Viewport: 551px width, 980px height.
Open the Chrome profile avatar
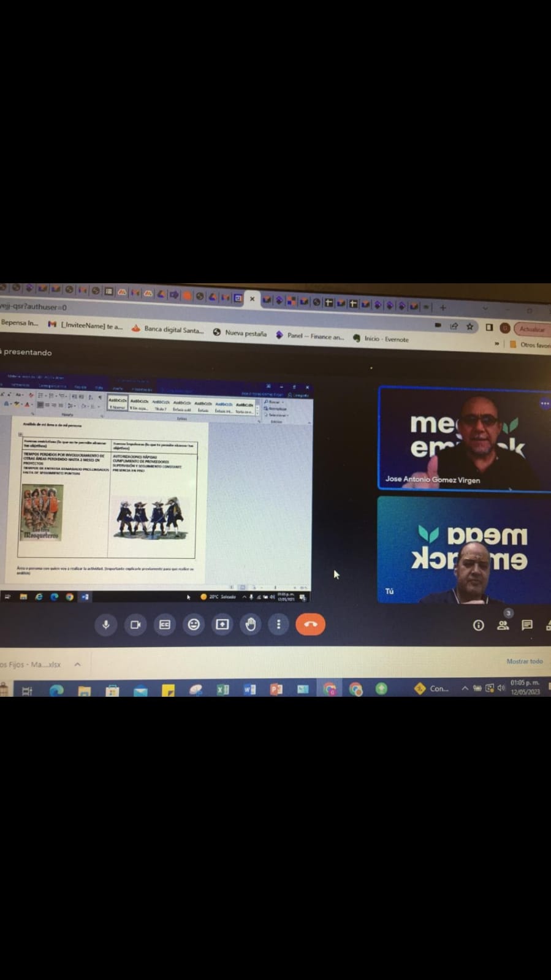coord(505,328)
